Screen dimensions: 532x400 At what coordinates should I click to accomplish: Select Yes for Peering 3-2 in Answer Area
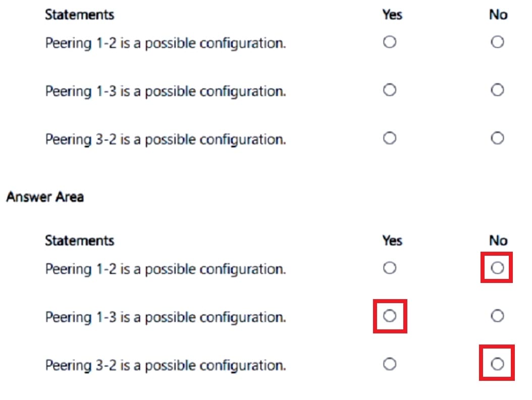pos(389,364)
